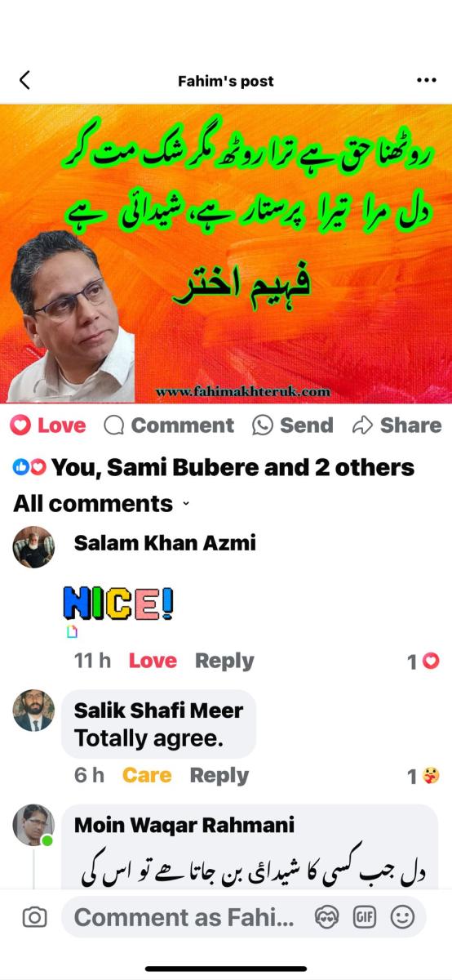452x980 pixels.
Task: Open the Urdu poetry post image
Action: (x=226, y=254)
